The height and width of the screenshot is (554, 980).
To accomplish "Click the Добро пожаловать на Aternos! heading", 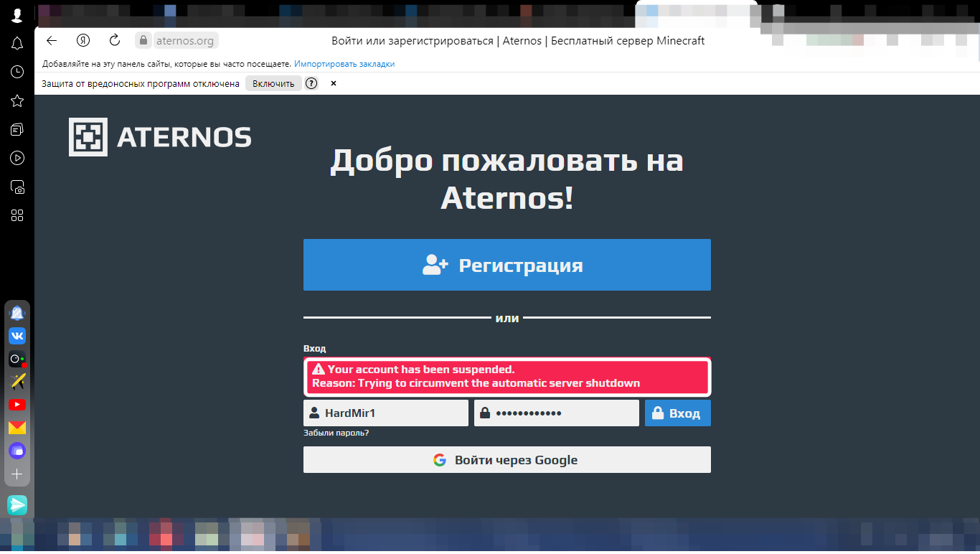I will pyautogui.click(x=507, y=179).
